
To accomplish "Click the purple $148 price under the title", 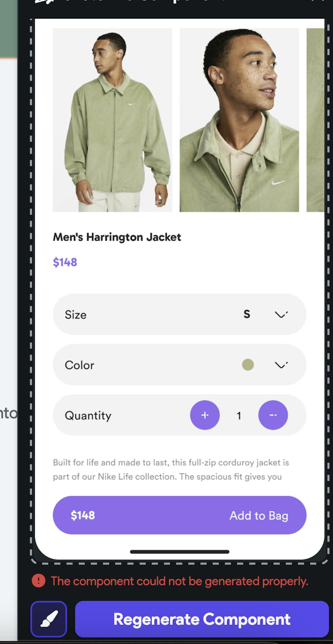I will coord(65,262).
